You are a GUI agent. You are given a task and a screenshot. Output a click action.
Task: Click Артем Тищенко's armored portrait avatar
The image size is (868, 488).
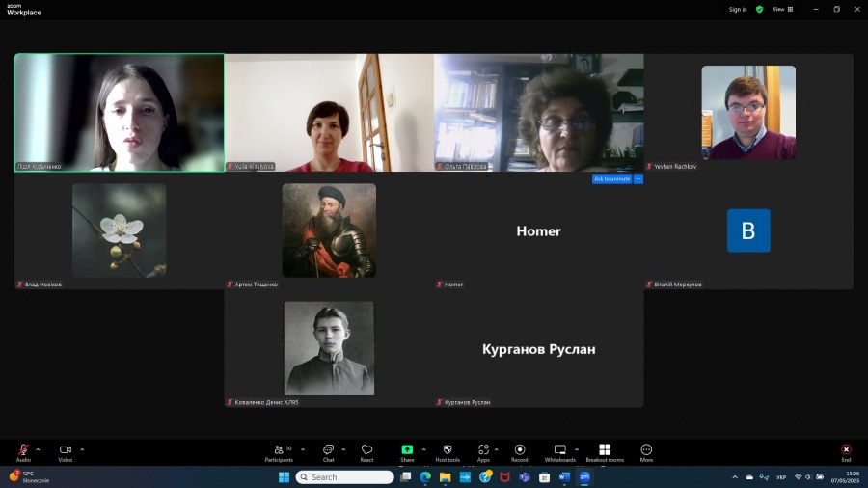tap(329, 230)
